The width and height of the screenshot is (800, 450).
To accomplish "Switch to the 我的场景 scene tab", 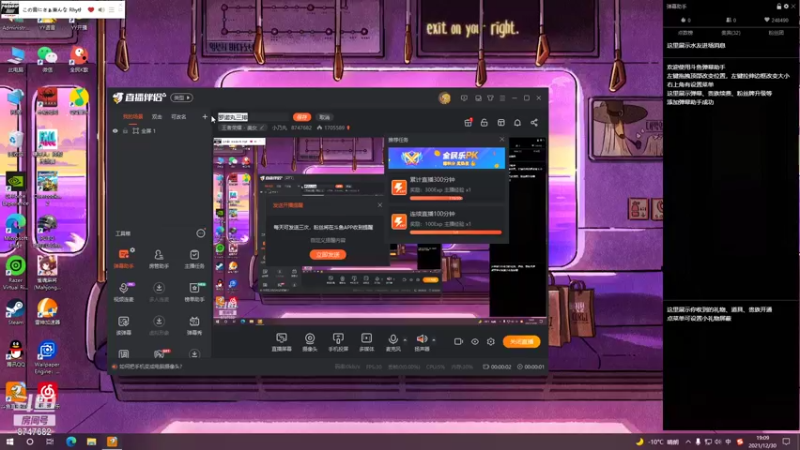I will [133, 117].
